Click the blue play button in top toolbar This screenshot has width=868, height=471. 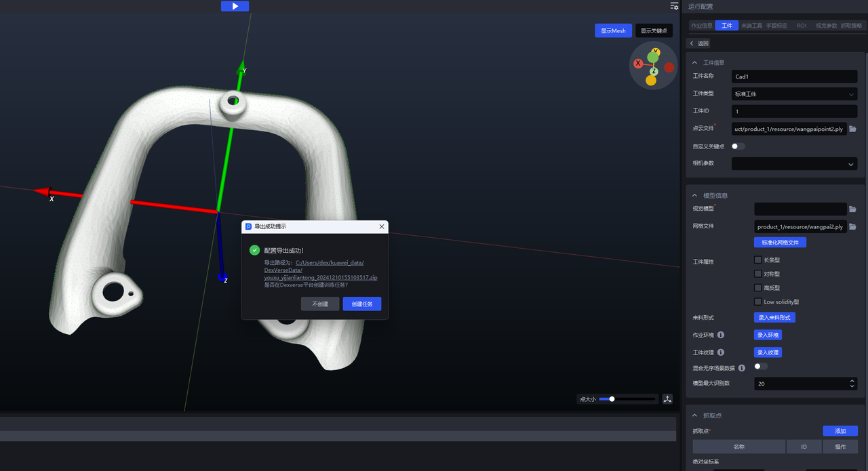(x=235, y=6)
